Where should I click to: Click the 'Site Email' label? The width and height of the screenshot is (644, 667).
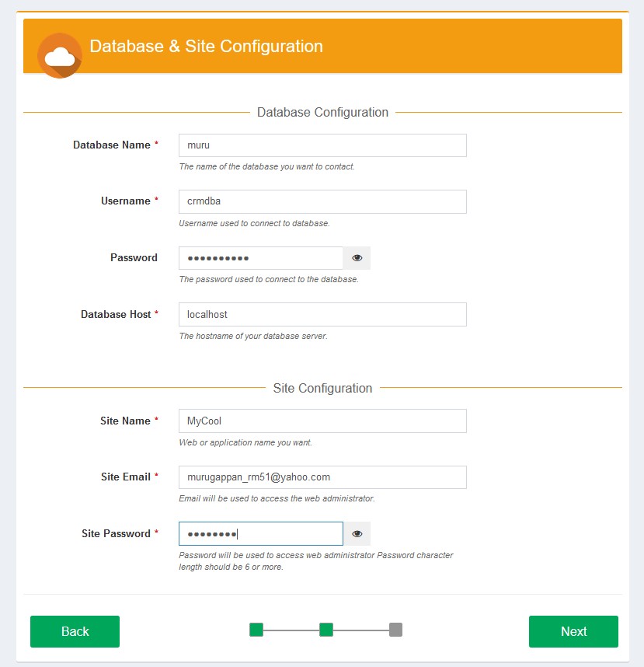tap(126, 477)
